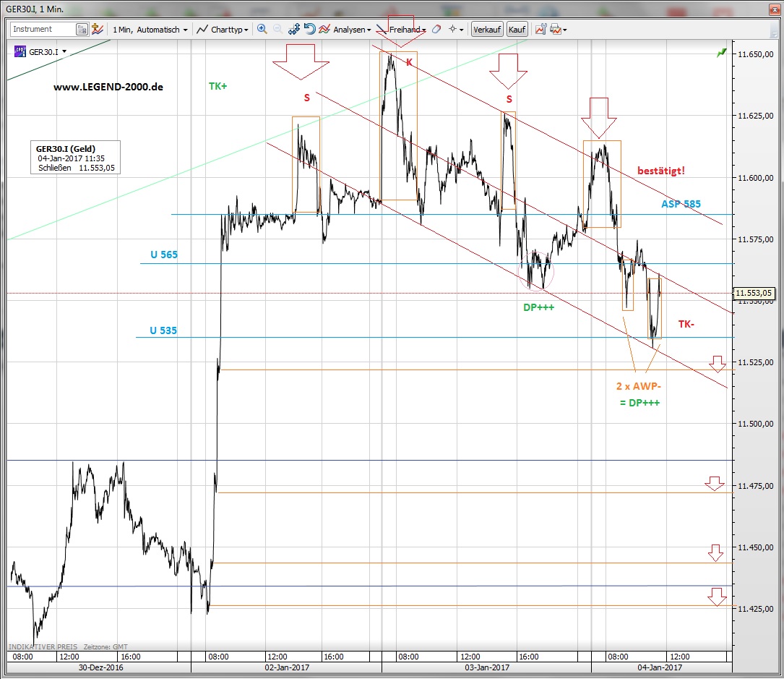Open the instrument list picker icon
Viewport: 784px width, 679px height.
click(x=82, y=30)
